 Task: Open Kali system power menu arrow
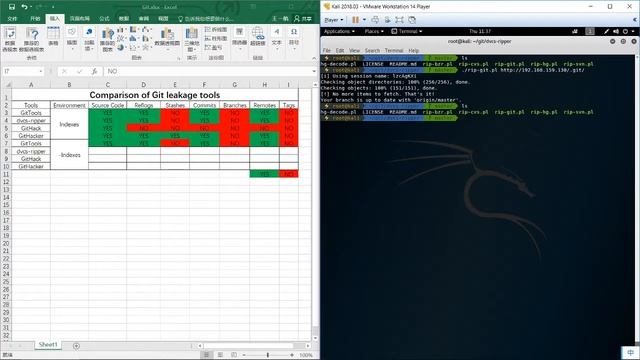633,31
